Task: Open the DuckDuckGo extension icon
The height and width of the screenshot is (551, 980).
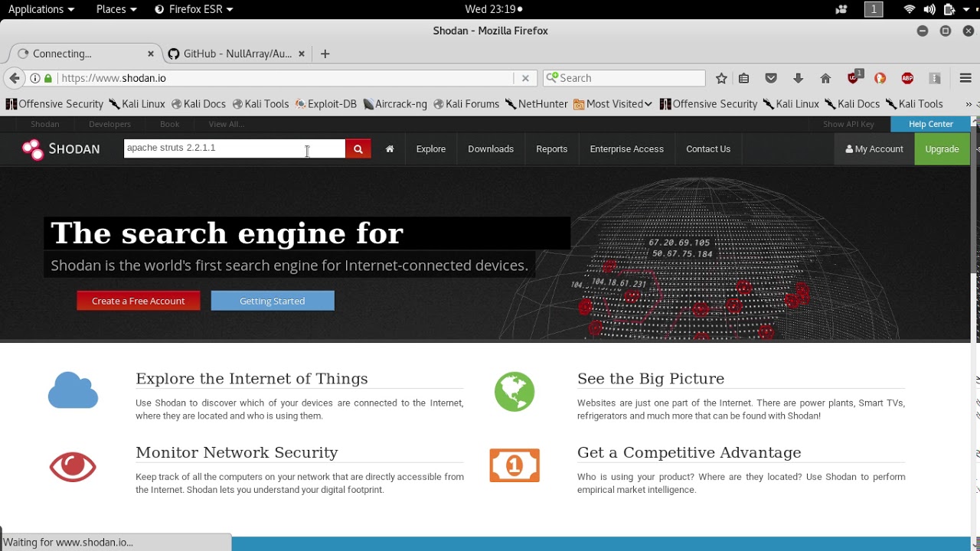Action: pos(880,78)
